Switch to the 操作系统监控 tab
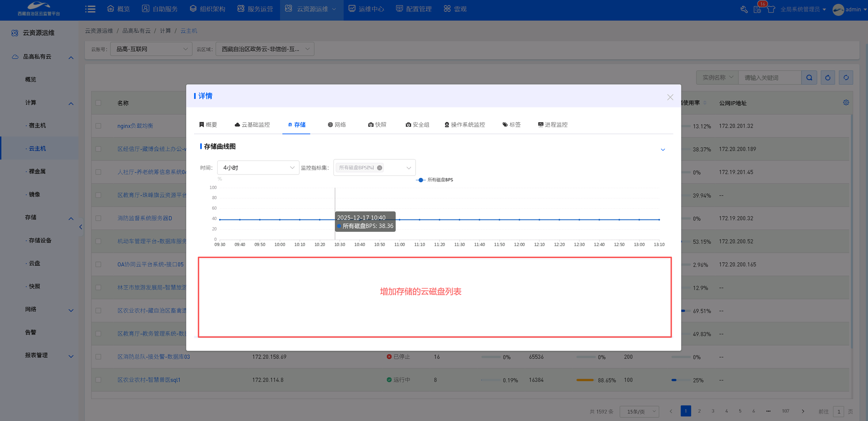Image resolution: width=868 pixels, height=421 pixels. (x=465, y=125)
